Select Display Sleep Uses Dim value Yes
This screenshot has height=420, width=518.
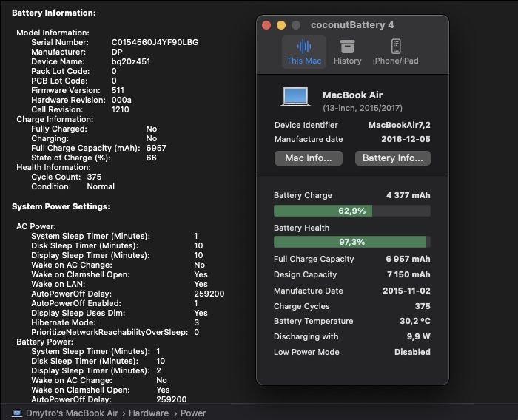201,313
